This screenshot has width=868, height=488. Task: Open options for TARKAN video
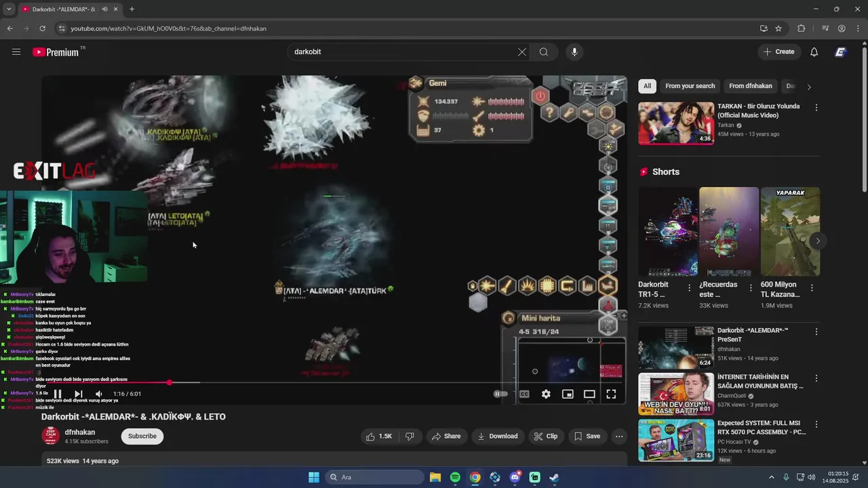(x=816, y=108)
